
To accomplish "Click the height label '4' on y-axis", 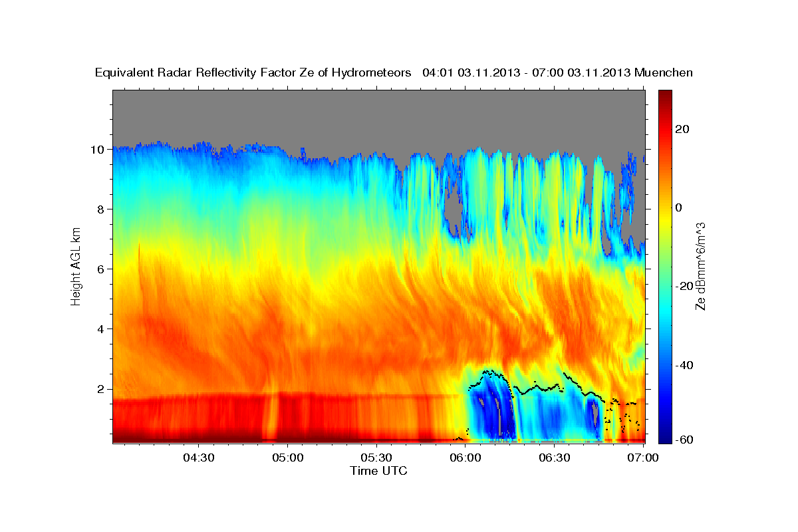I will [x=102, y=329].
